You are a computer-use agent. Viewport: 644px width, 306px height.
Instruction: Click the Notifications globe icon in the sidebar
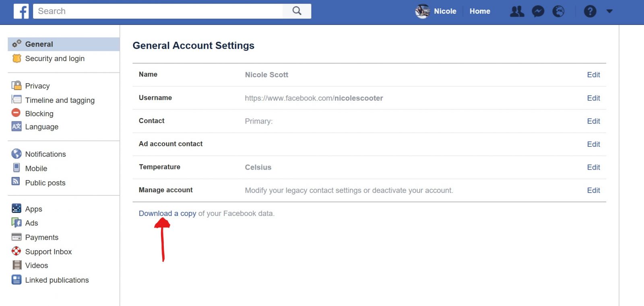click(x=17, y=154)
